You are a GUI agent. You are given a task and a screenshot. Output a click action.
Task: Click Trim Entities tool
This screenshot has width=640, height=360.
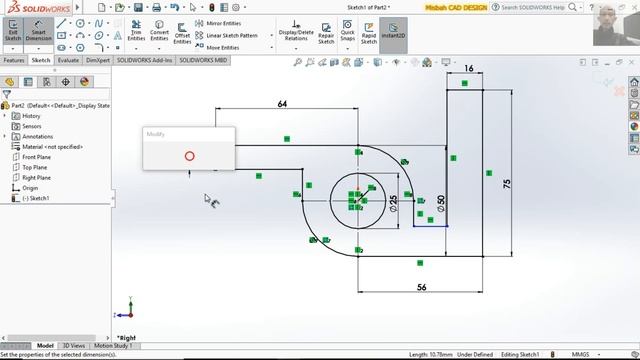click(136, 31)
